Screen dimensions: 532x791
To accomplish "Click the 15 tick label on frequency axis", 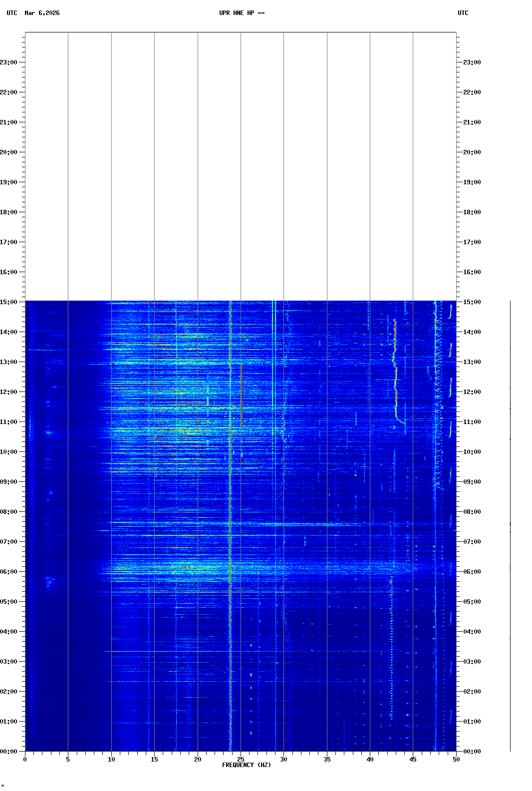I will 154,760.
